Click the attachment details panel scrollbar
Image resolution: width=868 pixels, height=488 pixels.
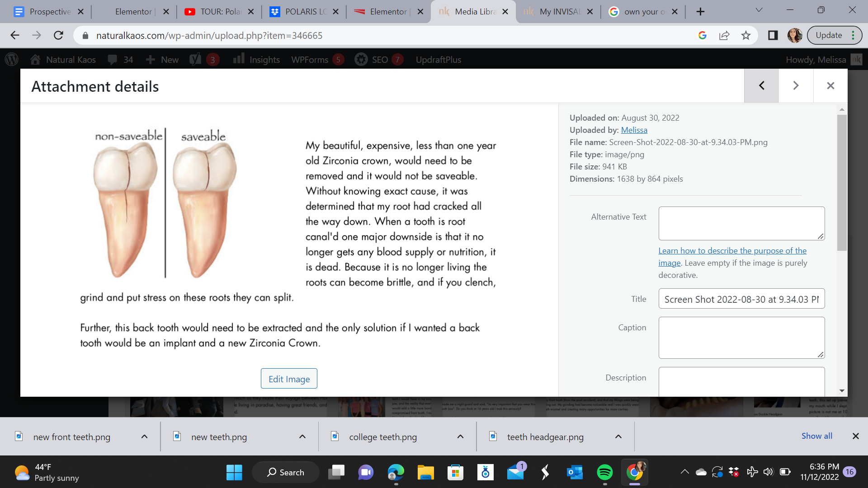pyautogui.click(x=841, y=183)
